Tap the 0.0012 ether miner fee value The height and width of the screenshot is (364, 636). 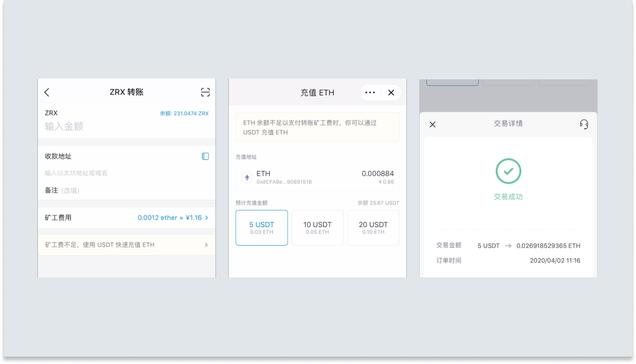click(x=170, y=218)
